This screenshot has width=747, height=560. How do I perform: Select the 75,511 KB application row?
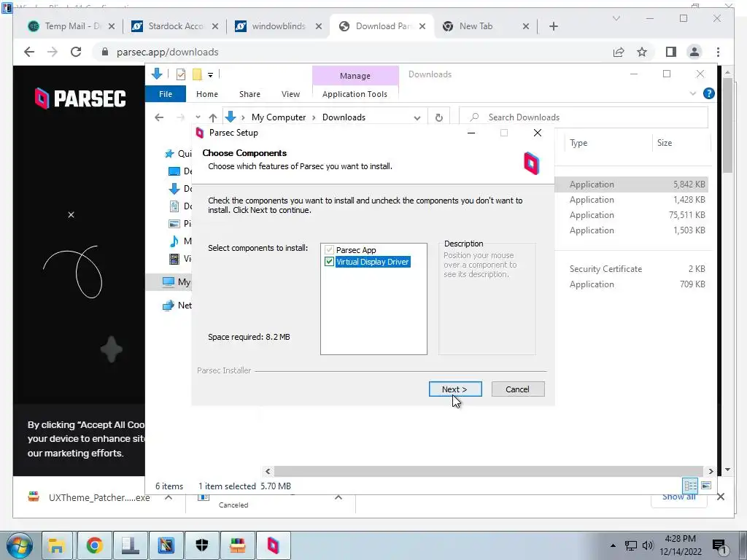(632, 215)
